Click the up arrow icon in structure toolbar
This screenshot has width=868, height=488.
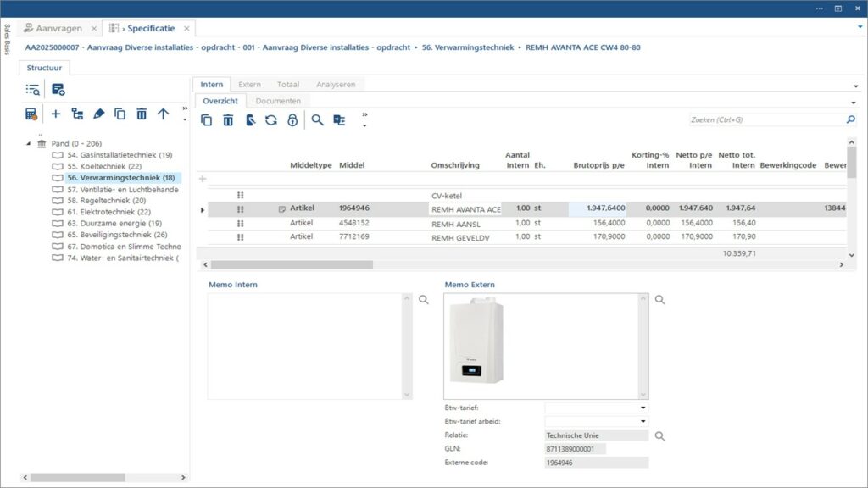pyautogui.click(x=163, y=114)
